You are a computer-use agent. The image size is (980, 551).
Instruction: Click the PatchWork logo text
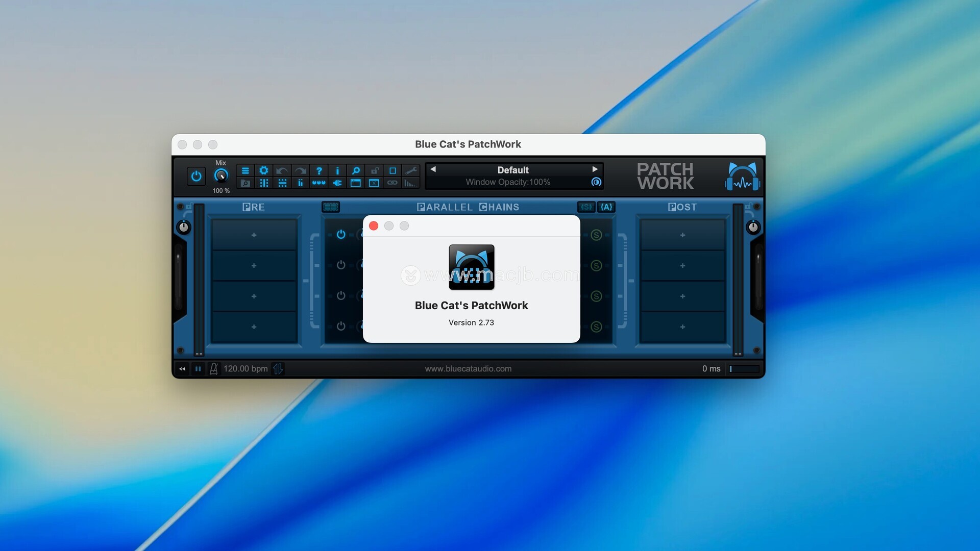666,176
